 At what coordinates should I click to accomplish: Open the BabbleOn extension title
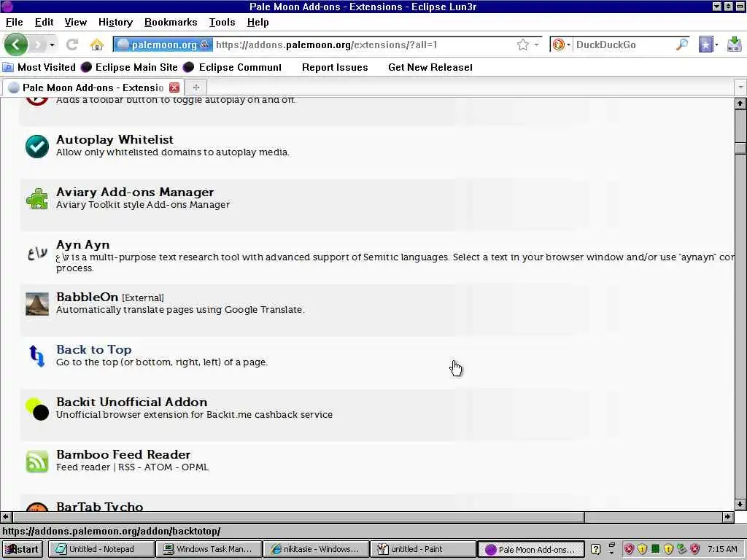[x=88, y=297]
